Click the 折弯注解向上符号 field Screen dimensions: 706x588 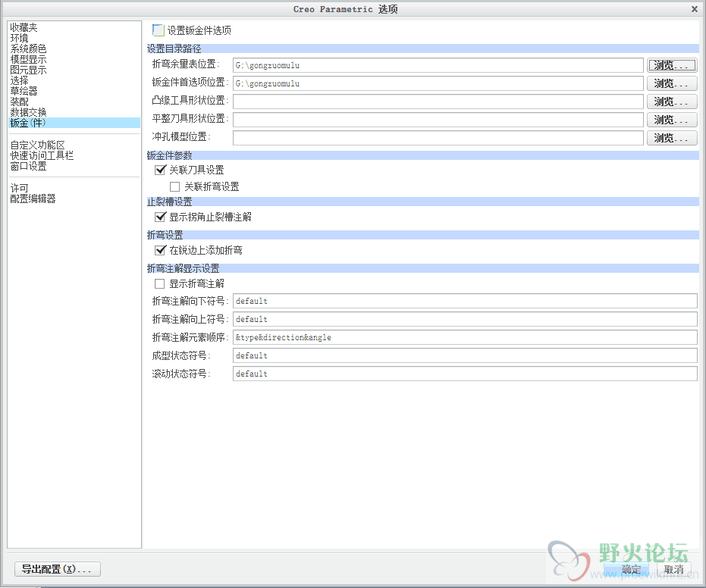[465, 319]
